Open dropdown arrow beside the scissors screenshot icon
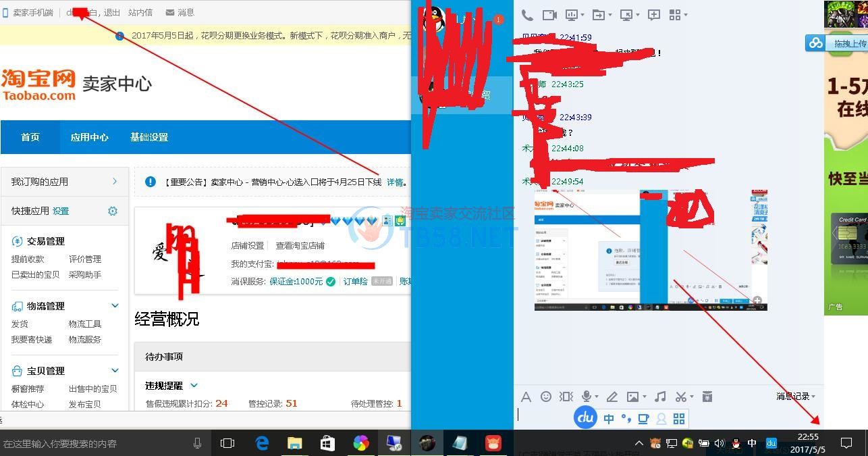 (692, 397)
